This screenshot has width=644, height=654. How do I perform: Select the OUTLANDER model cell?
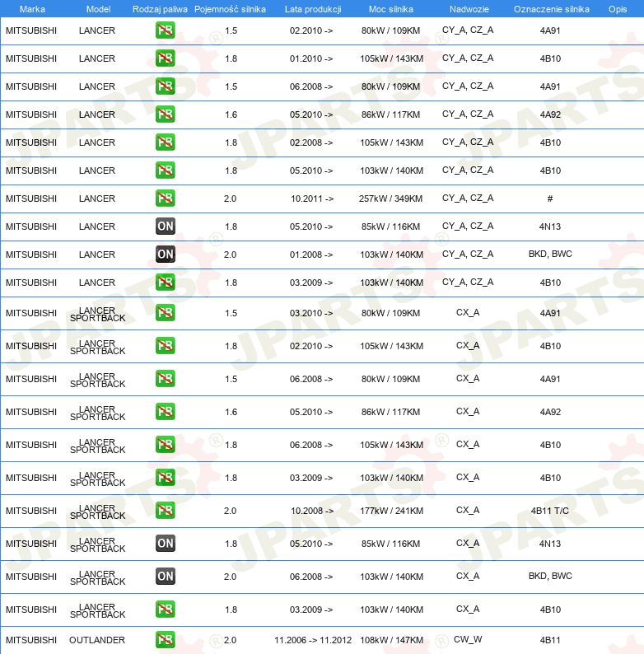click(x=97, y=640)
